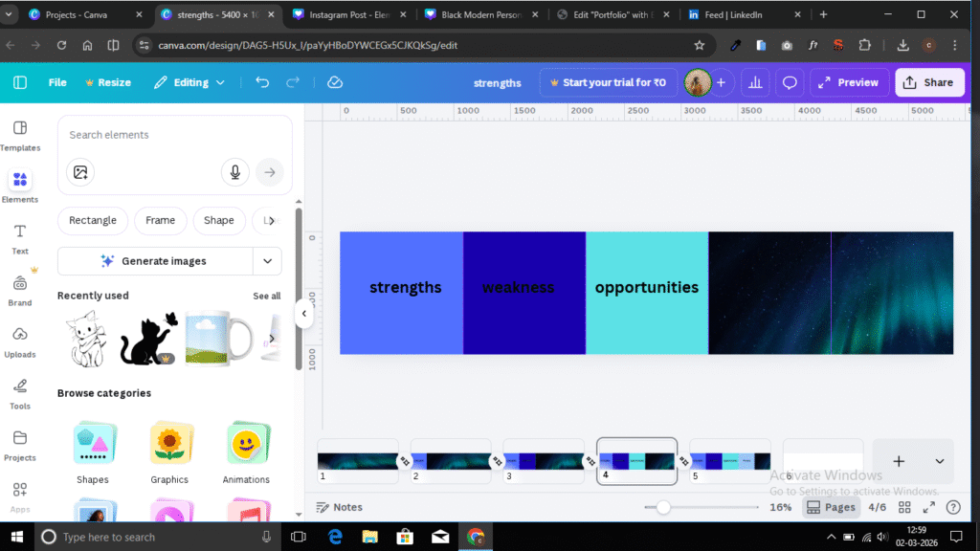
Task: Click the Share button
Action: (928, 82)
